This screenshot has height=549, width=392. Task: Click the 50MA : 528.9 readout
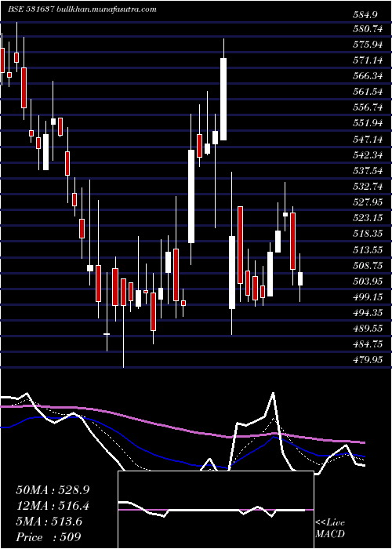click(52, 489)
